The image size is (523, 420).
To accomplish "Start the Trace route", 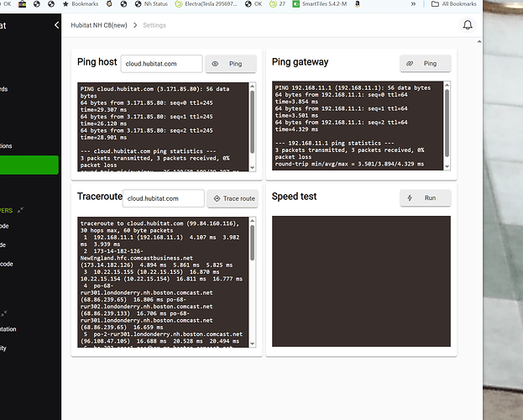I will [x=233, y=198].
